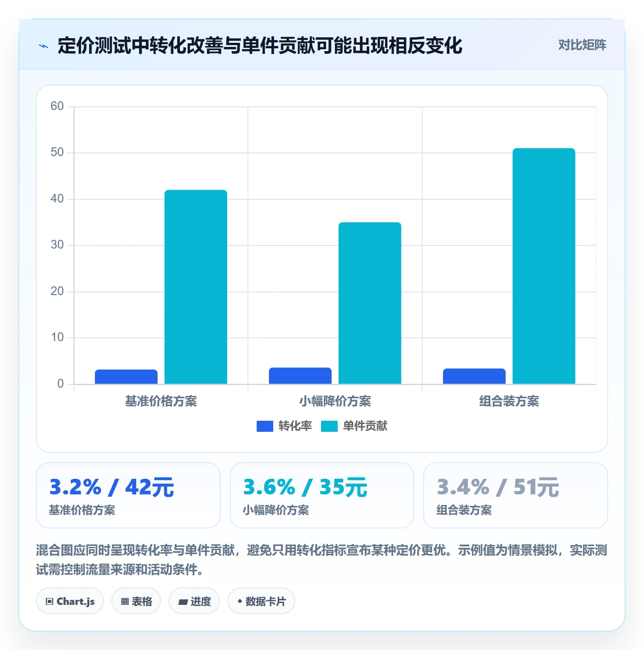
Task: Click the 单件贡献 bar for 小幅降价方案
Action: pyautogui.click(x=370, y=303)
